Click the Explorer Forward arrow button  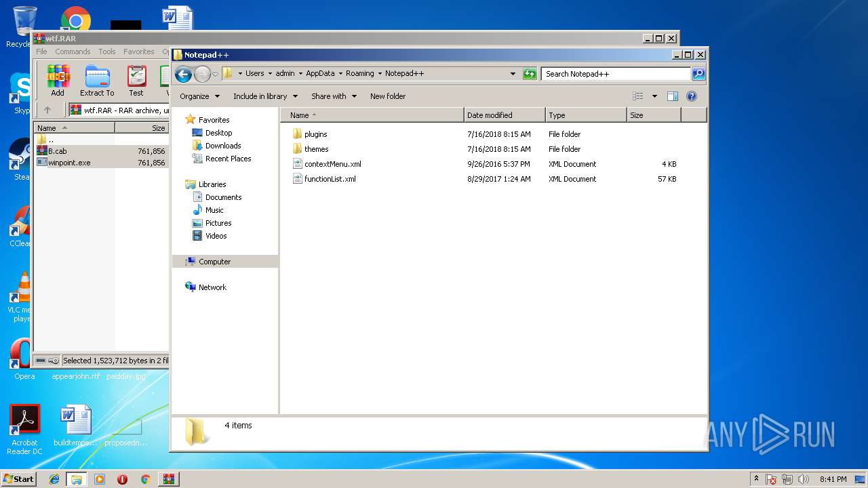point(202,74)
